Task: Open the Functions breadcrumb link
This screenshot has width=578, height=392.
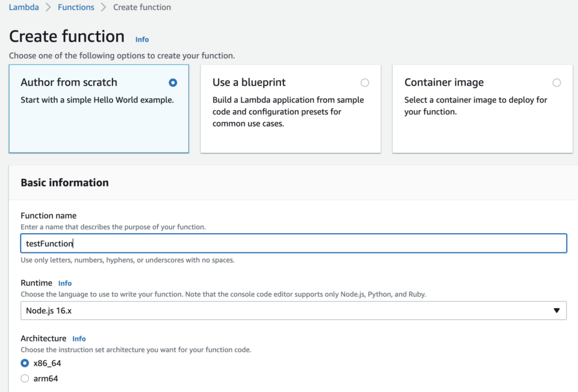Action: [76, 7]
